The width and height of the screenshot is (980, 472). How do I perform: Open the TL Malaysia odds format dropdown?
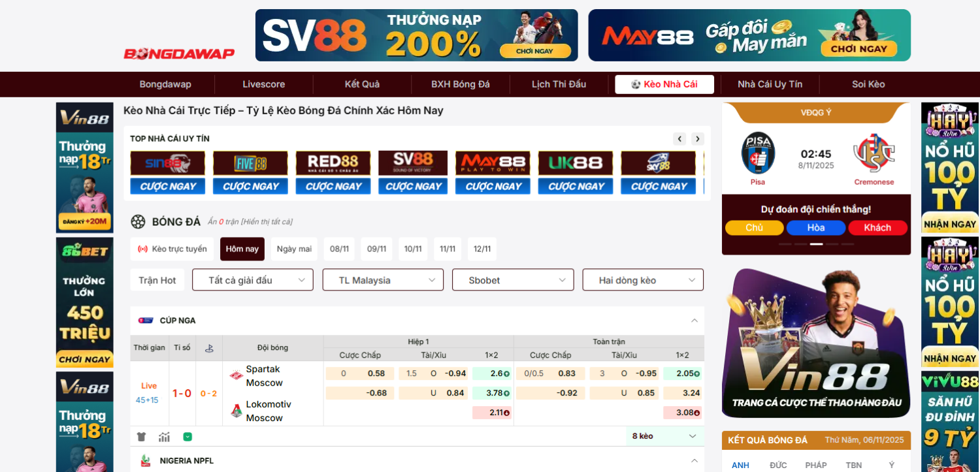coord(383,280)
